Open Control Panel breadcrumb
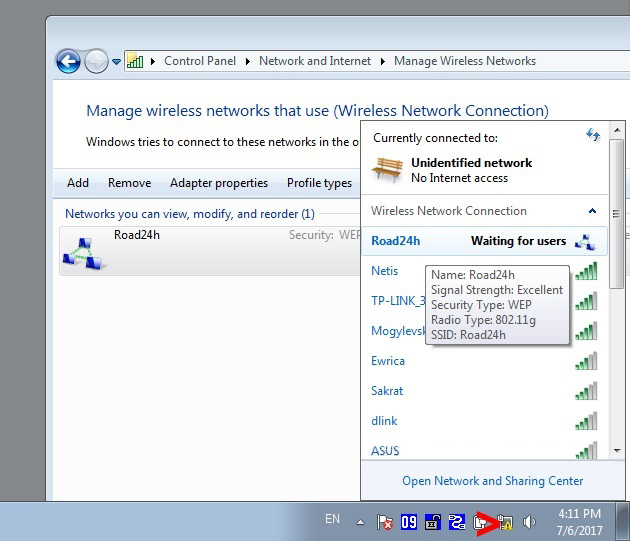Image resolution: width=630 pixels, height=541 pixels. point(200,61)
